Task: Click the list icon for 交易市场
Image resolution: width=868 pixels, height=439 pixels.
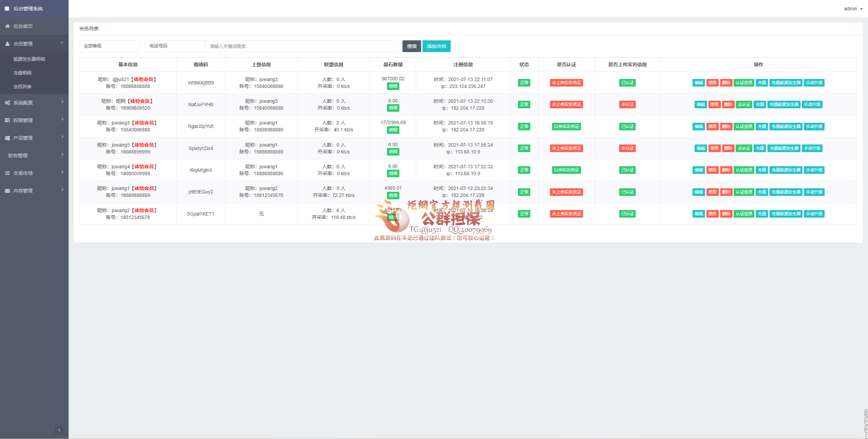Action: coord(7,173)
